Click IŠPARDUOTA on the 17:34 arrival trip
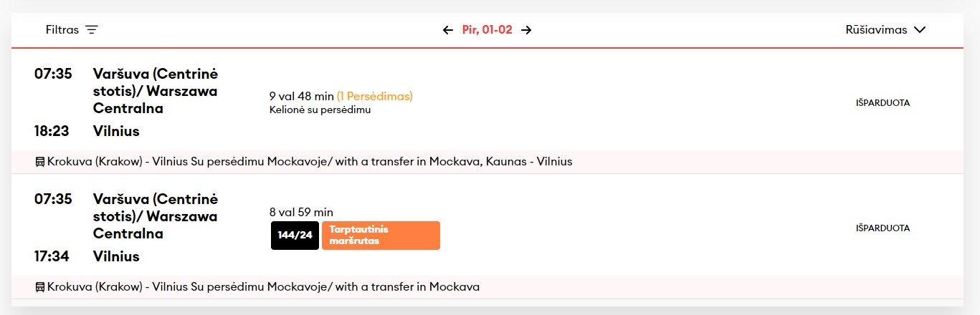Screen dimensions: 980x315 click(x=883, y=228)
